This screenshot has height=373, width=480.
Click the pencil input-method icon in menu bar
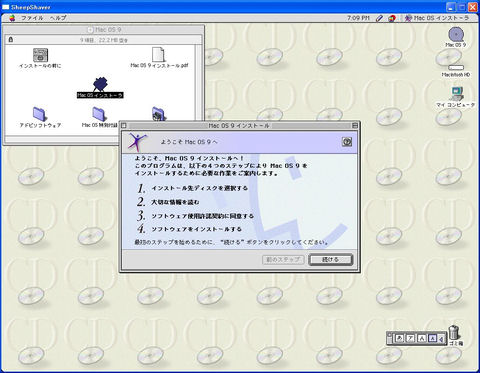pyautogui.click(x=379, y=18)
